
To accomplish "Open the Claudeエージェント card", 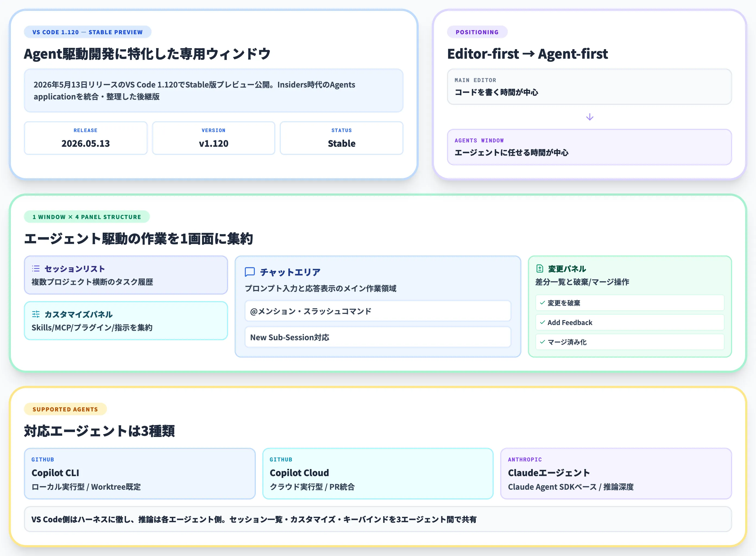I will (x=616, y=474).
